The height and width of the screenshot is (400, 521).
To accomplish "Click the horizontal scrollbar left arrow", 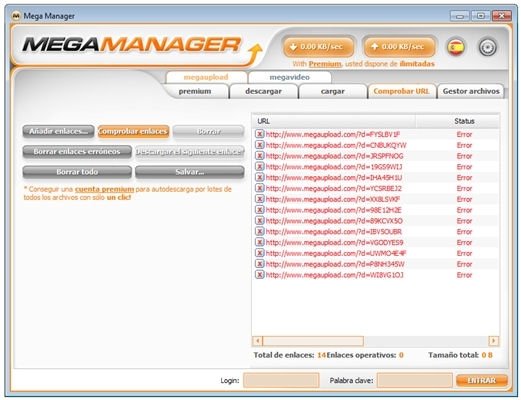I will coord(257,341).
